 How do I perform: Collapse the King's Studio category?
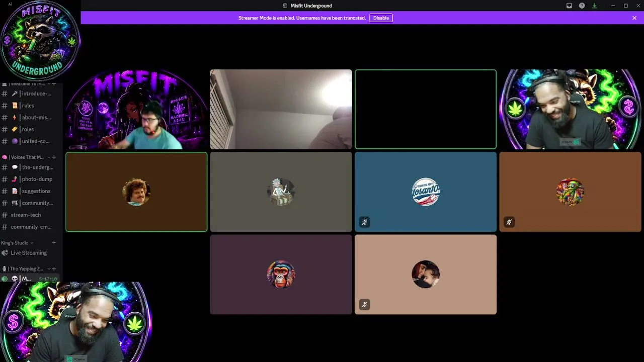[x=17, y=243]
